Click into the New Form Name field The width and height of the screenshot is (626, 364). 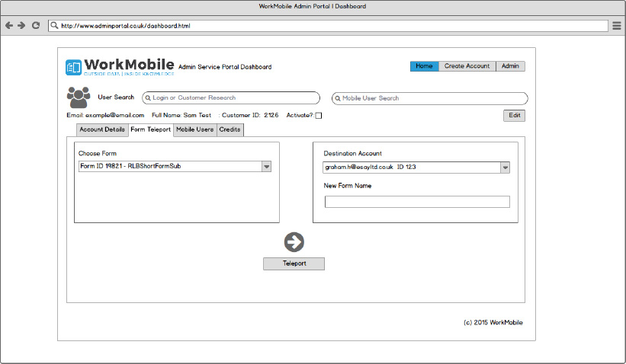tap(417, 202)
